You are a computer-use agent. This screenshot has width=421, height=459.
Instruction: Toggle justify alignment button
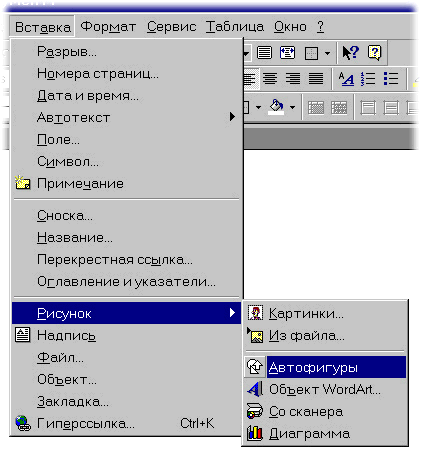point(315,79)
